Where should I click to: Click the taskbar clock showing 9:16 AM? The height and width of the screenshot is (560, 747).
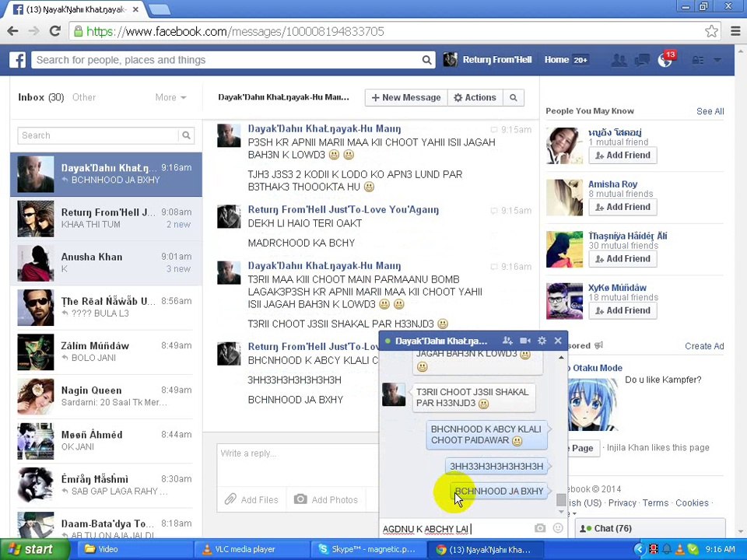(x=720, y=550)
